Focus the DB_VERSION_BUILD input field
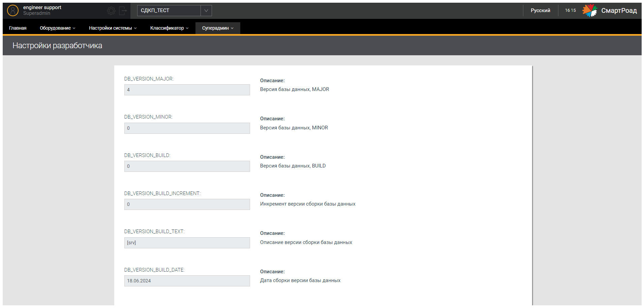 (x=187, y=166)
